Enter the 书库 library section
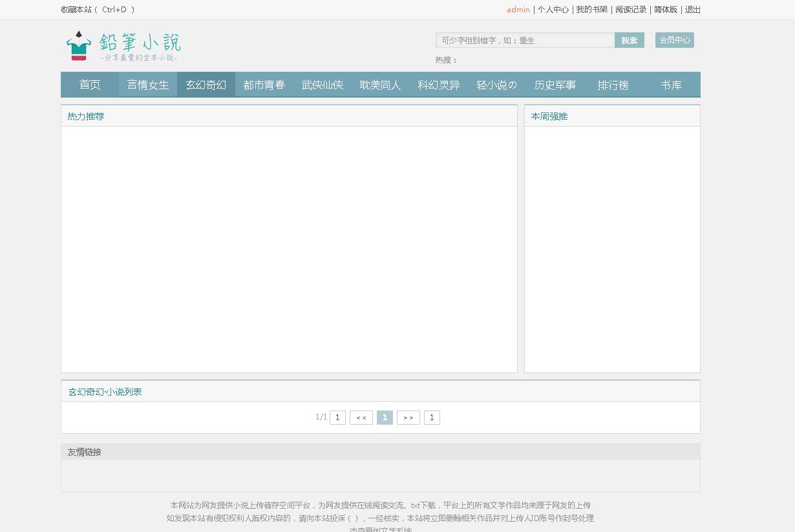Viewport: 795px width, 532px height. coord(671,84)
